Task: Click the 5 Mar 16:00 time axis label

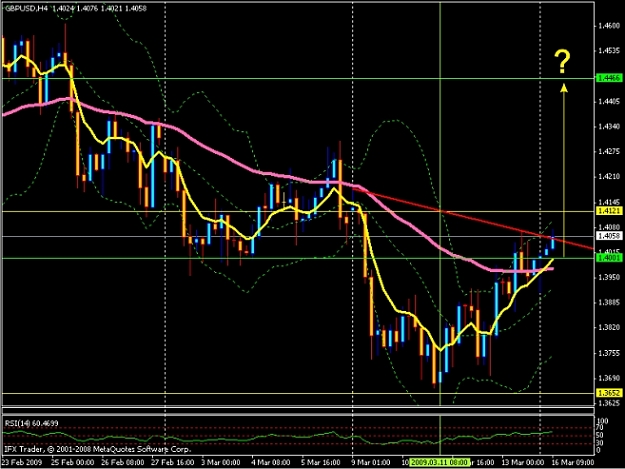Action: [x=320, y=462]
